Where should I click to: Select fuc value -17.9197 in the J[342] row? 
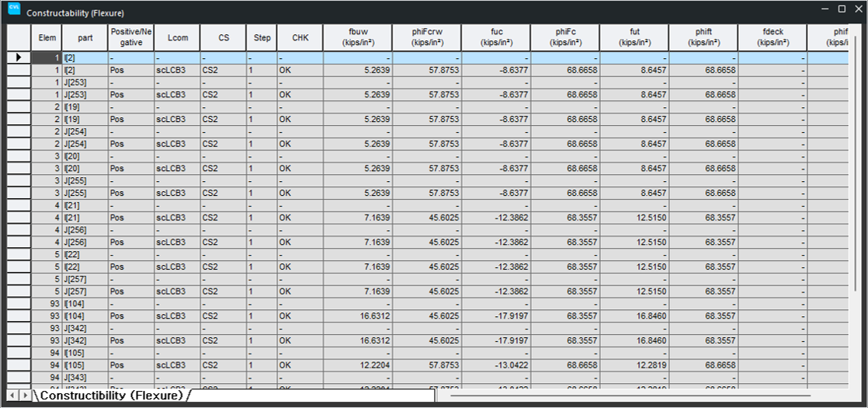(x=497, y=340)
